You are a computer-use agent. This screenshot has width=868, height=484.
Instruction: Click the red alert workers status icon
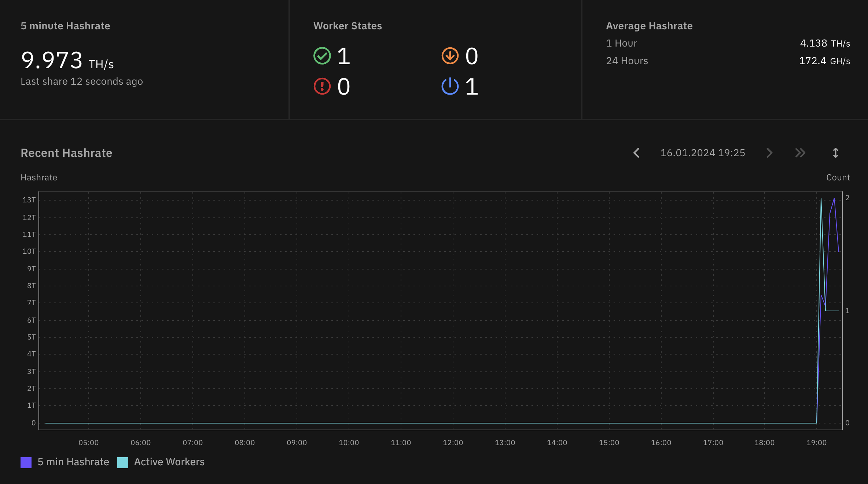tap(322, 87)
